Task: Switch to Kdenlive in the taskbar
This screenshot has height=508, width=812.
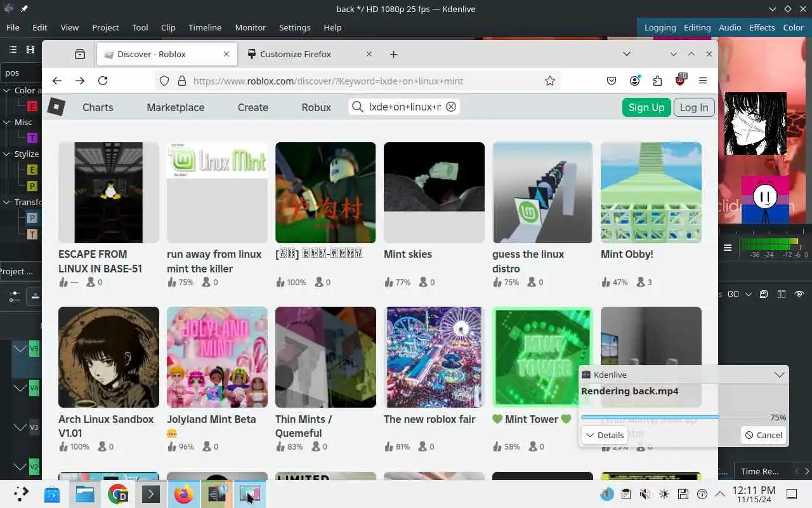Action: point(216,493)
